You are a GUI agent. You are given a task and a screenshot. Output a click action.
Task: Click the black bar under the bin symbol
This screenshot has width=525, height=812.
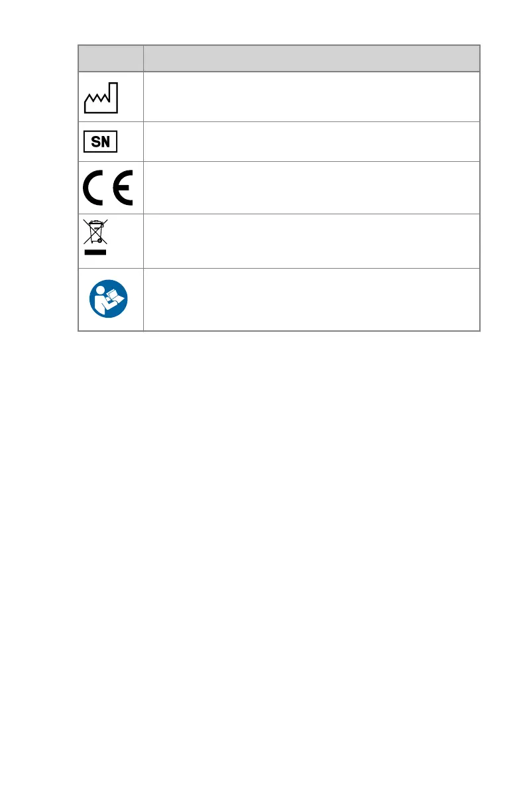pyautogui.click(x=95, y=253)
